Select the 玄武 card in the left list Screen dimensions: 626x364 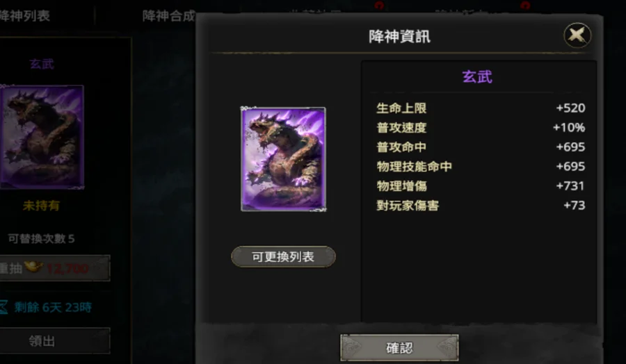point(42,136)
